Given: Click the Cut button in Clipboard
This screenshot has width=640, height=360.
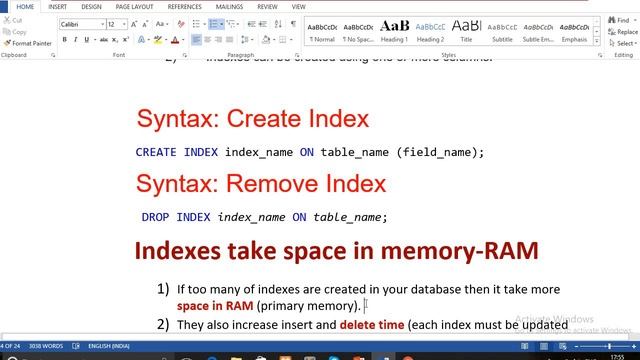Looking at the screenshot, I should pyautogui.click(x=13, y=20).
